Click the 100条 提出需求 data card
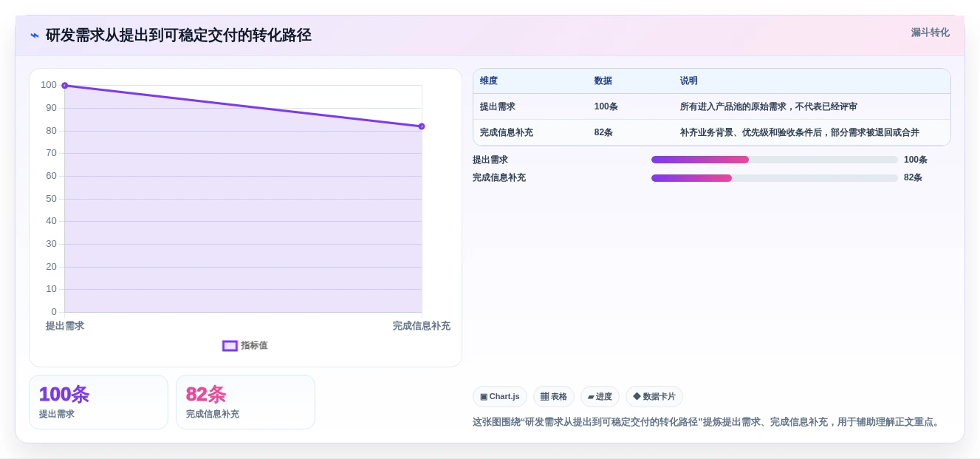This screenshot has width=980, height=459. click(98, 402)
